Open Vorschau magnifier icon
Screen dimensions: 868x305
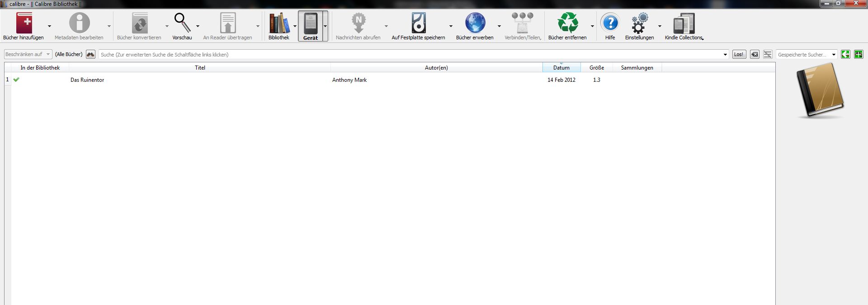pyautogui.click(x=182, y=23)
